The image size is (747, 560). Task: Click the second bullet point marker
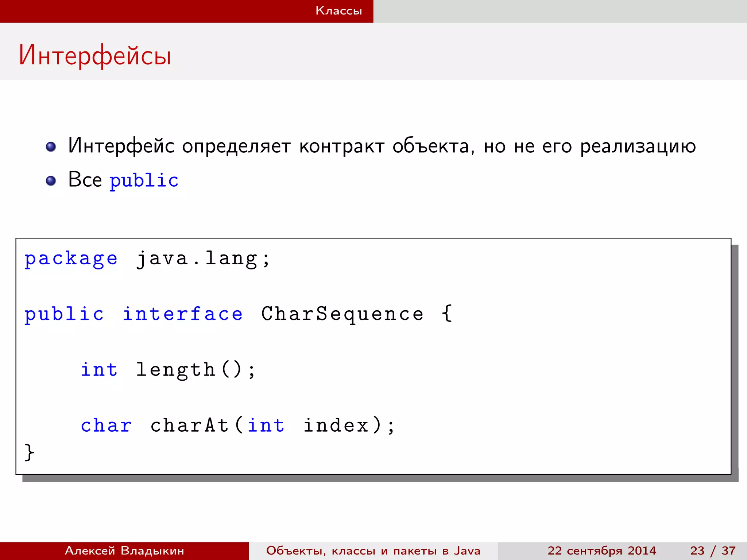pos(51,181)
